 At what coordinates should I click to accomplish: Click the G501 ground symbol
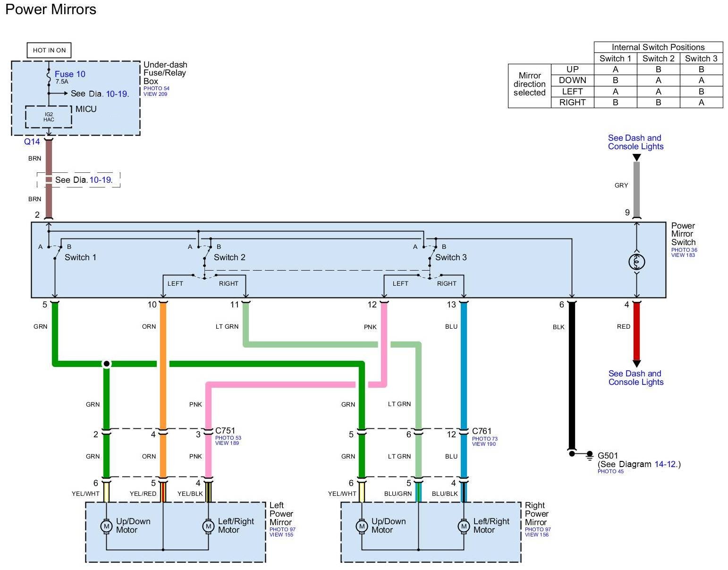[x=589, y=455]
